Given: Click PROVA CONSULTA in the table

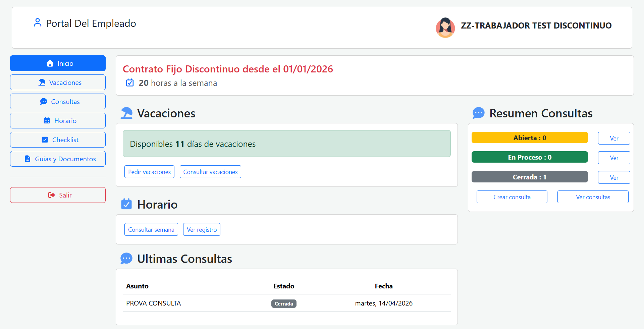Looking at the screenshot, I should (153, 303).
